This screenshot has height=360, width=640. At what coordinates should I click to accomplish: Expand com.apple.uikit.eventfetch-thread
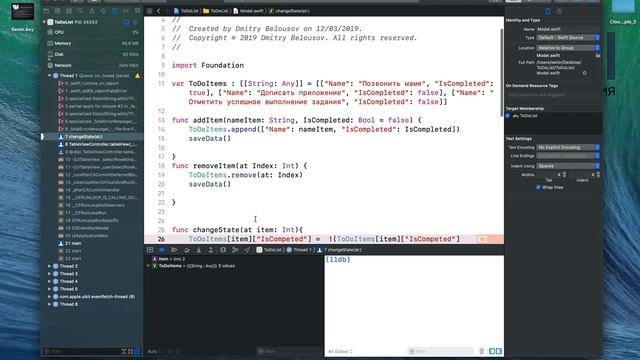[x=50, y=297]
